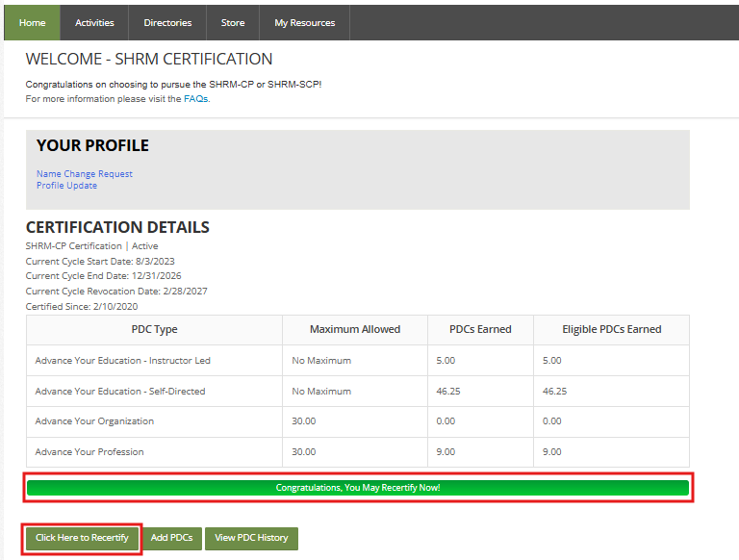Click the SHRM-CP Certification | Active line

[x=92, y=246]
